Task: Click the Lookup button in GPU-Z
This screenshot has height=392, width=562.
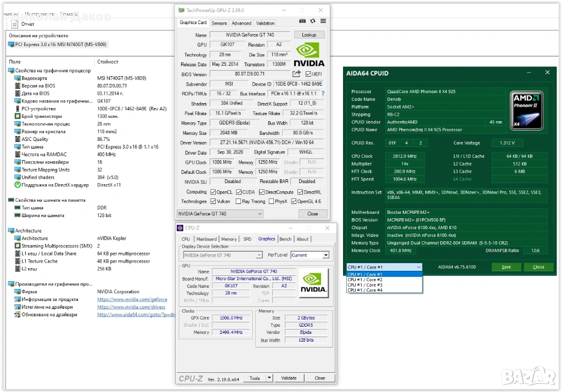Action: (309, 35)
